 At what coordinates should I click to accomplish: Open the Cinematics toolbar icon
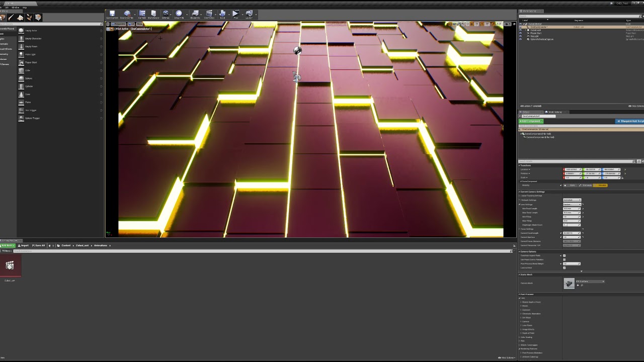(x=209, y=14)
